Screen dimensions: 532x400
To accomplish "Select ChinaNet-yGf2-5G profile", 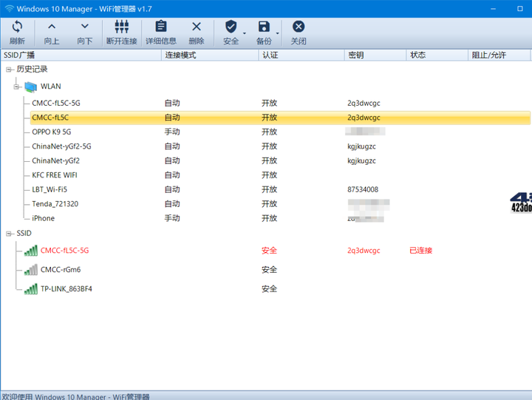I will point(61,146).
